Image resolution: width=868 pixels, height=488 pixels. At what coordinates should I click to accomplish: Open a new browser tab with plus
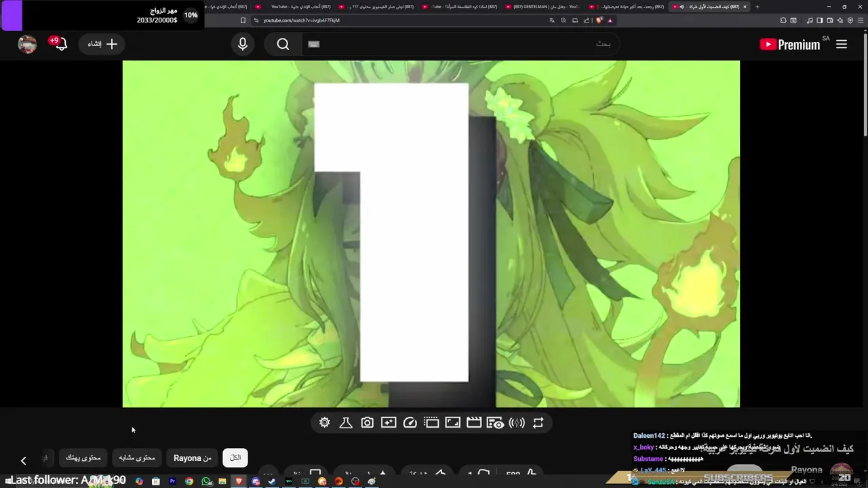[x=757, y=7]
